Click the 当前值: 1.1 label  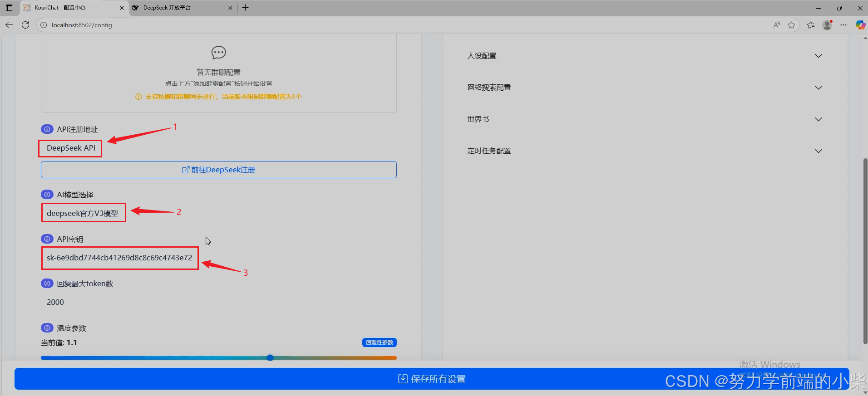click(59, 342)
